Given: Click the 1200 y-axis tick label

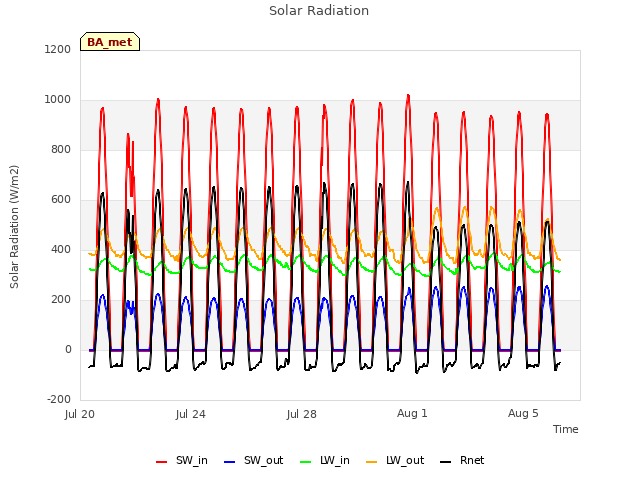Looking at the screenshot, I should (x=58, y=49).
